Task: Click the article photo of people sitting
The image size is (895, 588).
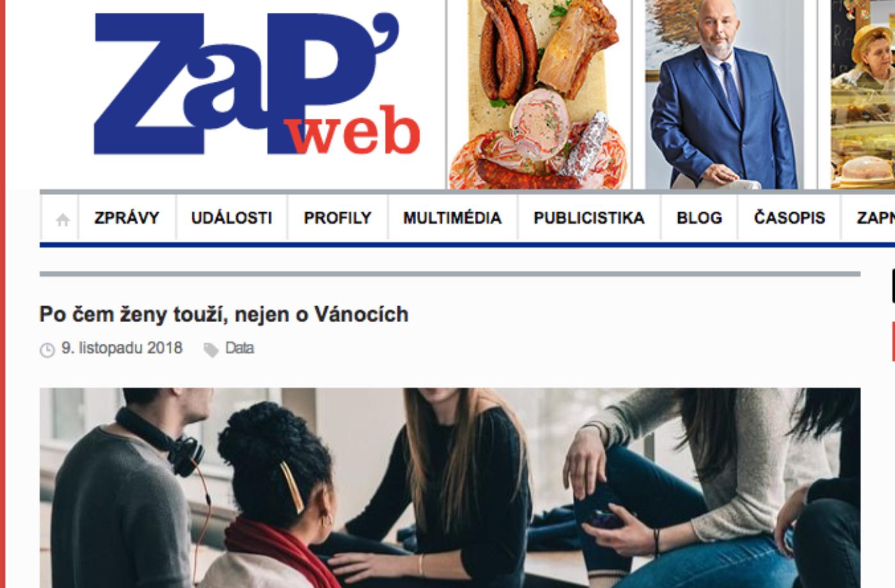Action: point(450,488)
